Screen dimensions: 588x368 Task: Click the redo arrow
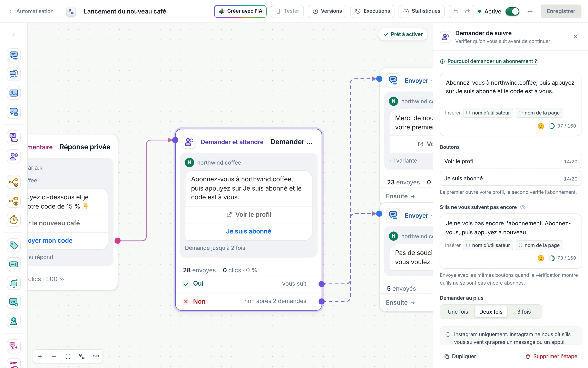click(x=467, y=11)
